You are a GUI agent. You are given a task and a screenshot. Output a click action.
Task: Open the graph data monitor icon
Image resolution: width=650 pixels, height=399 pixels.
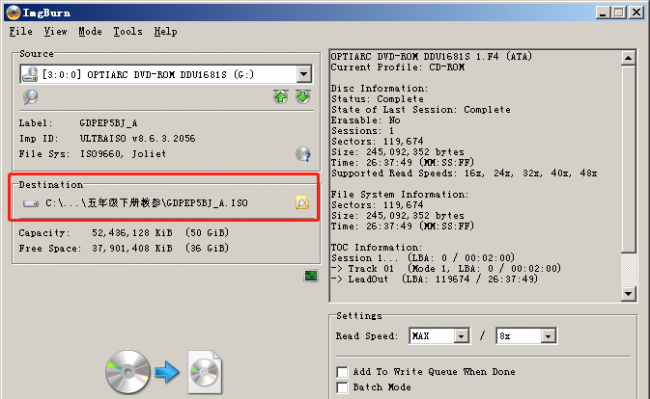(x=311, y=276)
